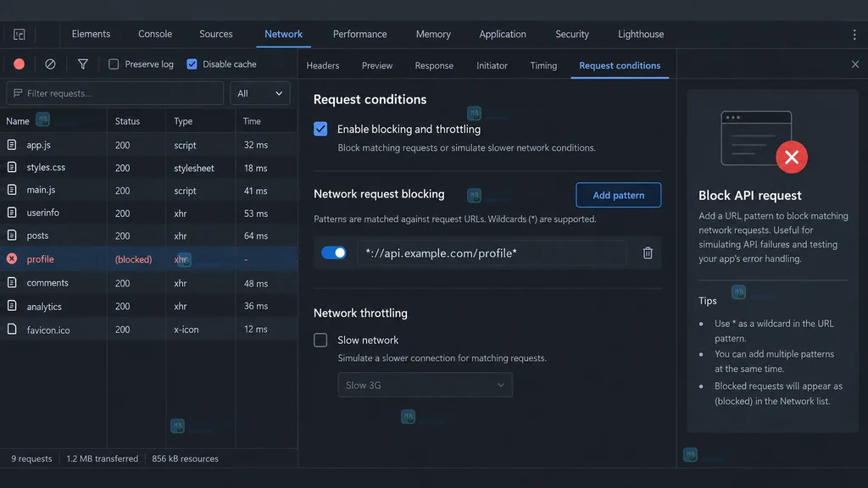Open the Initiator tab
Screen dimensions: 868x488
click(x=492, y=65)
